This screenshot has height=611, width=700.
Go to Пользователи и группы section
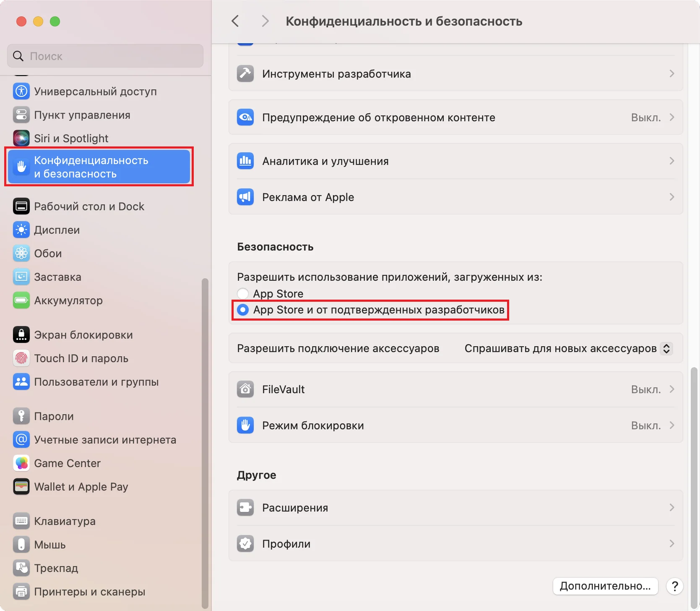[96, 382]
